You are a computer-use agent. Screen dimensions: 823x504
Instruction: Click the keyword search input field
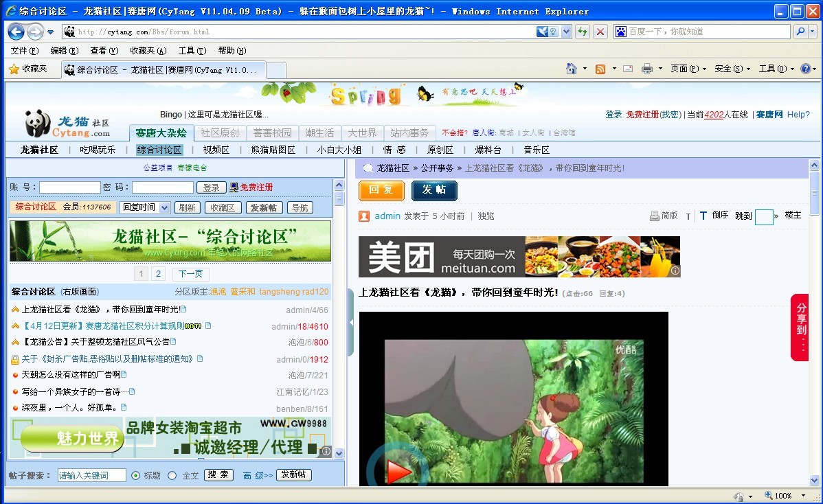(92, 475)
